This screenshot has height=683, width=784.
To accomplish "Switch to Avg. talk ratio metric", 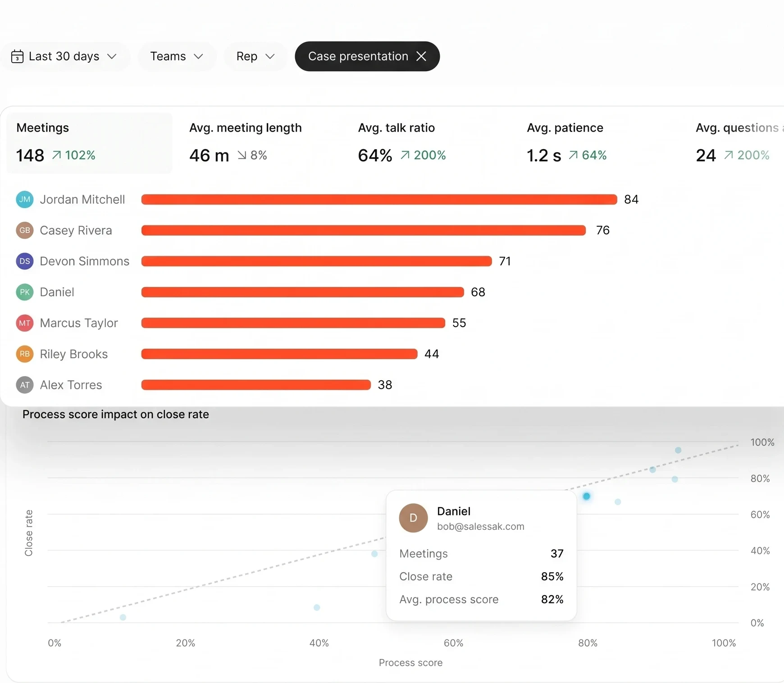I will [x=401, y=143].
